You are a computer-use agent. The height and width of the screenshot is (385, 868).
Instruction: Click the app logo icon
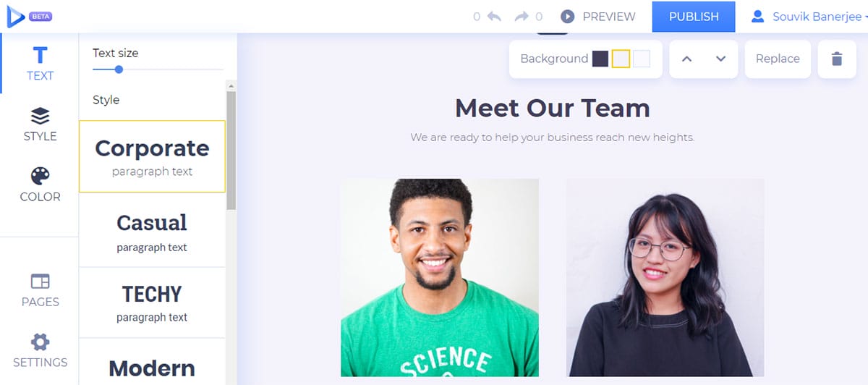point(15,16)
